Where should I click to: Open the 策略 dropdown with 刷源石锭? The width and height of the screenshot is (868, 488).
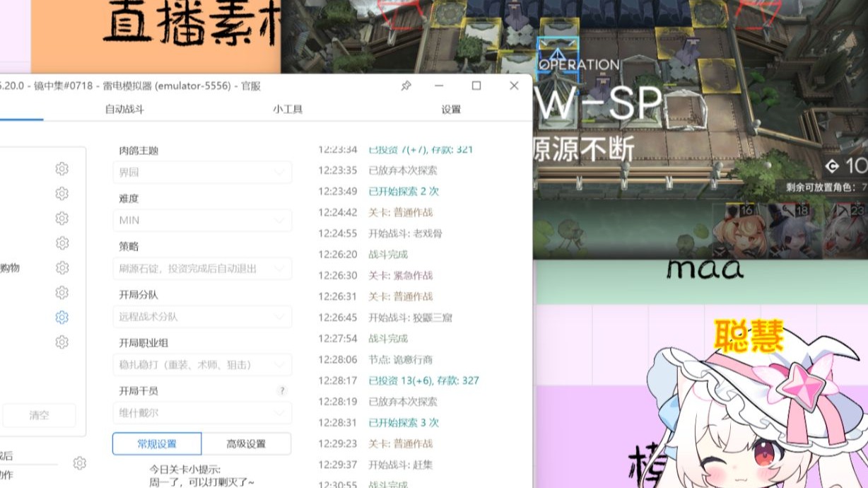pyautogui.click(x=202, y=269)
